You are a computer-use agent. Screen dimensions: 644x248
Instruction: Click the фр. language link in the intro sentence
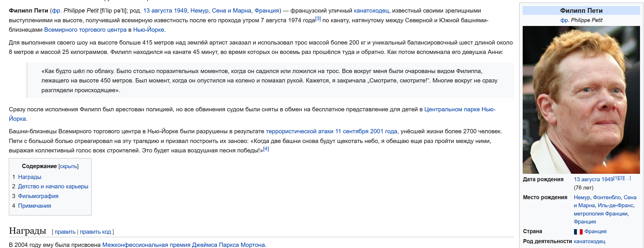coord(56,11)
